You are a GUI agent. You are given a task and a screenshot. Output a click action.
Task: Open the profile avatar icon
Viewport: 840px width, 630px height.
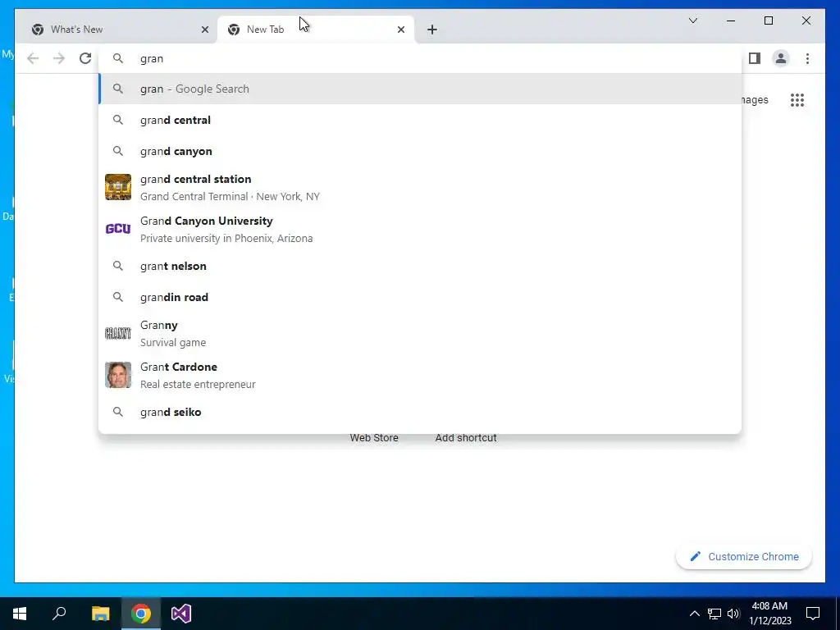pyautogui.click(x=781, y=58)
